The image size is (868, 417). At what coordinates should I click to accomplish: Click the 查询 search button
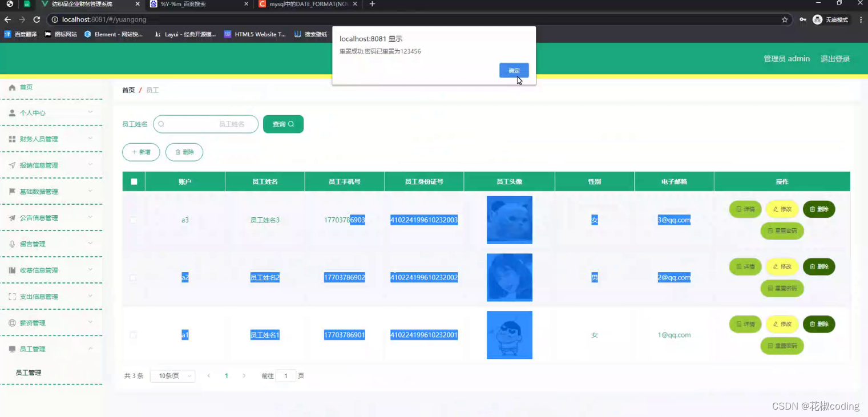click(283, 124)
